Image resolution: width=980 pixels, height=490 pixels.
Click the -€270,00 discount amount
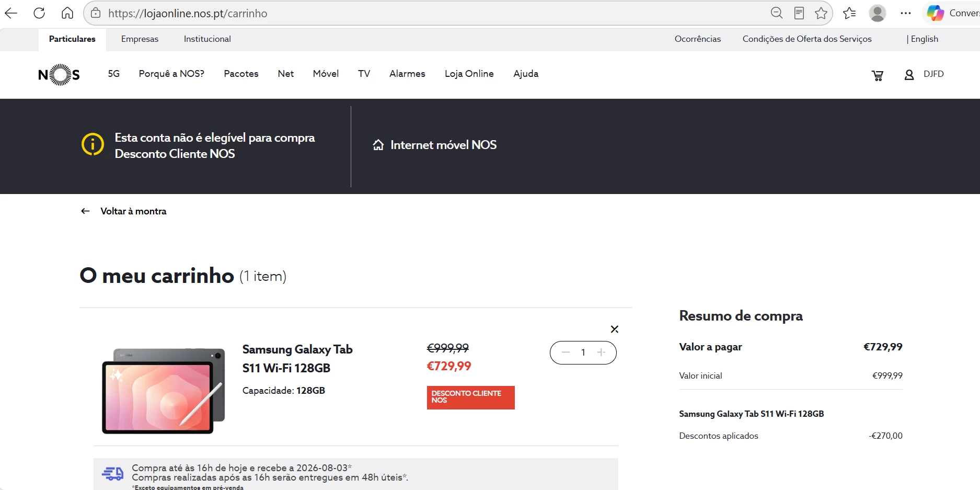click(x=886, y=436)
